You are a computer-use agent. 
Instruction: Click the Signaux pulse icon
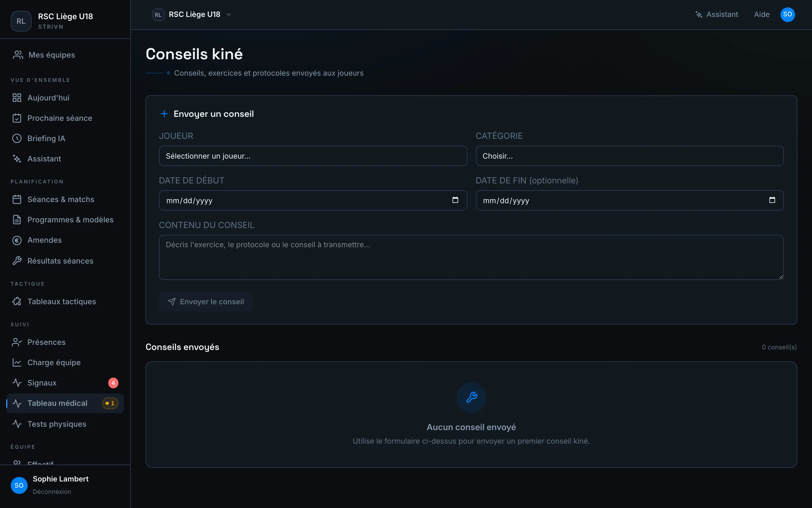17,383
